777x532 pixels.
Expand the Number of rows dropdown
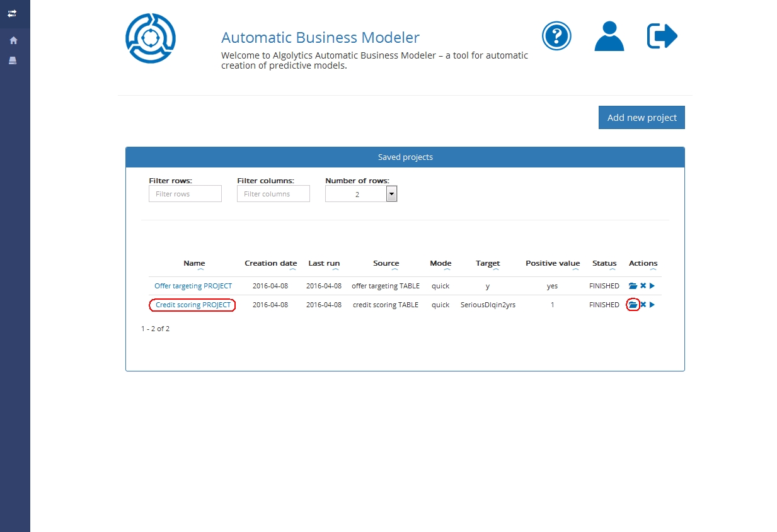[391, 194]
